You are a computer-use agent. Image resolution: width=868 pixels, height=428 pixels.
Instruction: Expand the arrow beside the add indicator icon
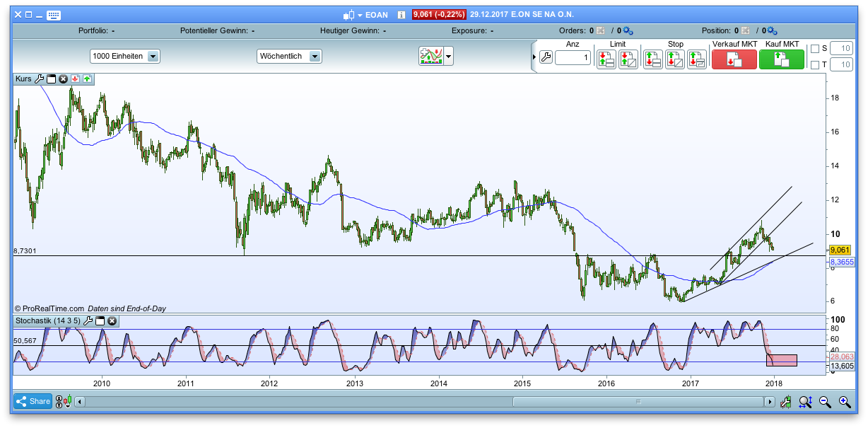[x=448, y=57]
